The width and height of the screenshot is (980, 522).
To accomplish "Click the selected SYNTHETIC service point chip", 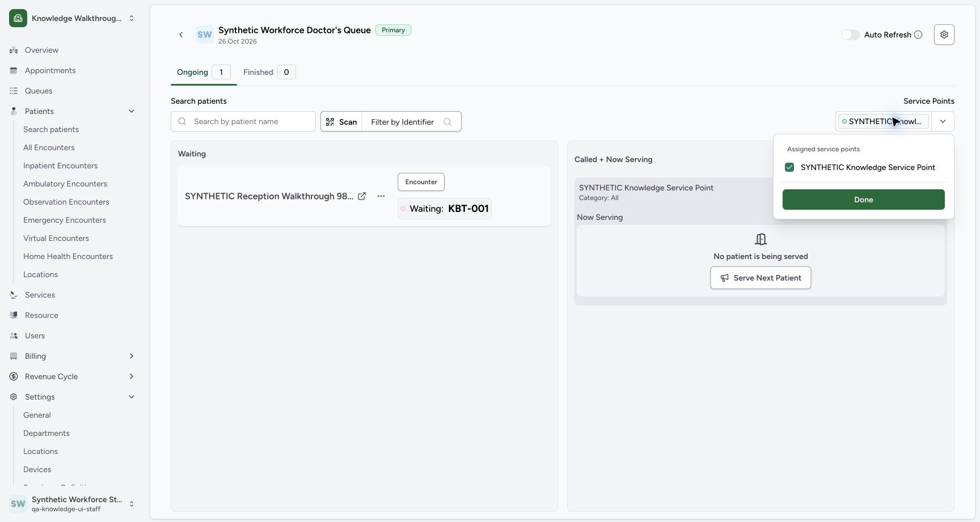I will coord(884,121).
